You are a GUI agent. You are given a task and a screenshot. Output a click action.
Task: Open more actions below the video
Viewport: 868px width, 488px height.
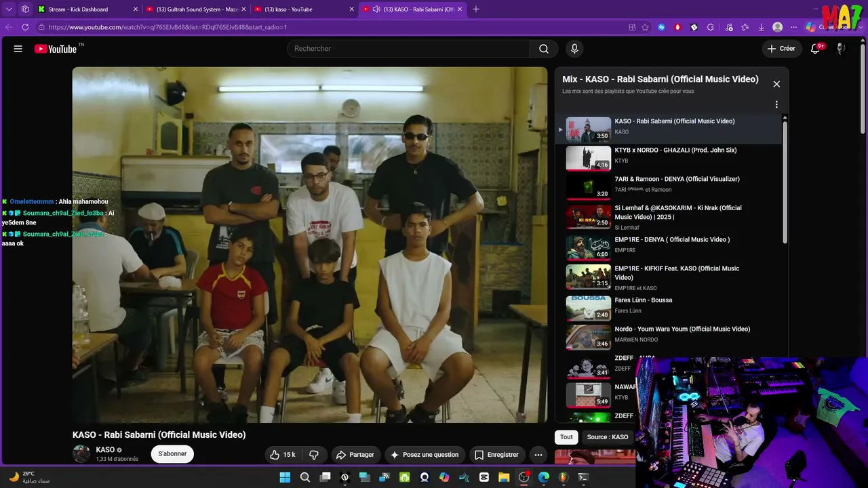[538, 455]
